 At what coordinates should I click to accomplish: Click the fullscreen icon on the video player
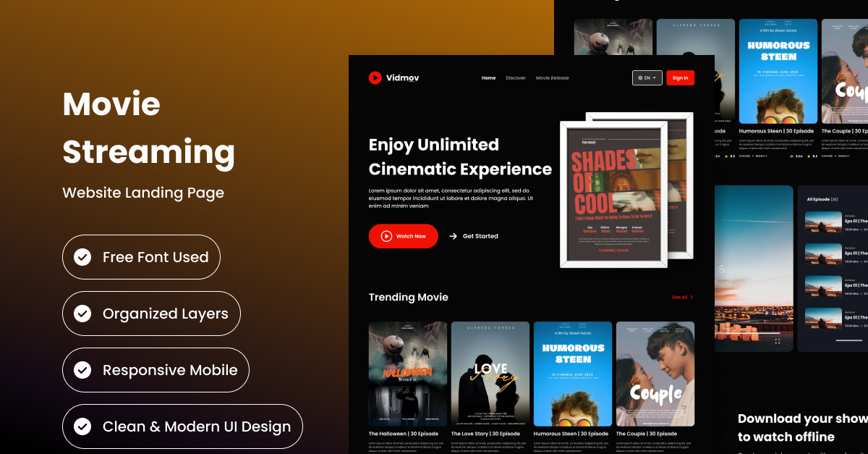pyautogui.click(x=778, y=341)
